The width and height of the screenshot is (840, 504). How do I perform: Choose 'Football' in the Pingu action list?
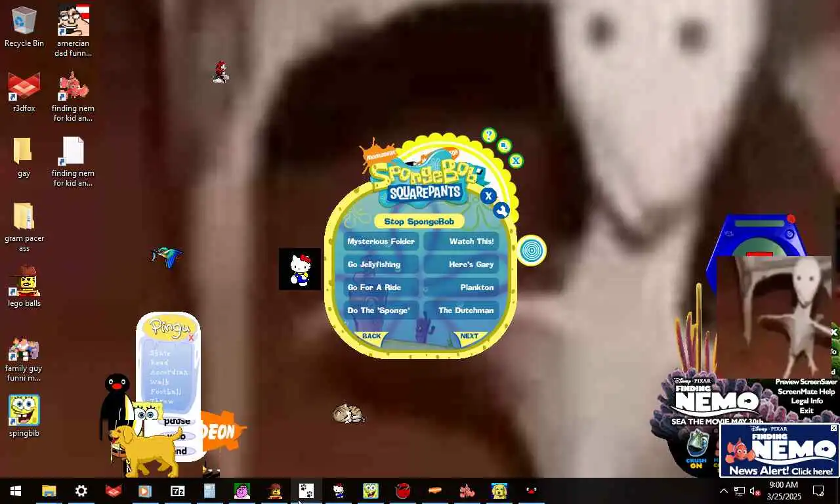[x=165, y=392]
